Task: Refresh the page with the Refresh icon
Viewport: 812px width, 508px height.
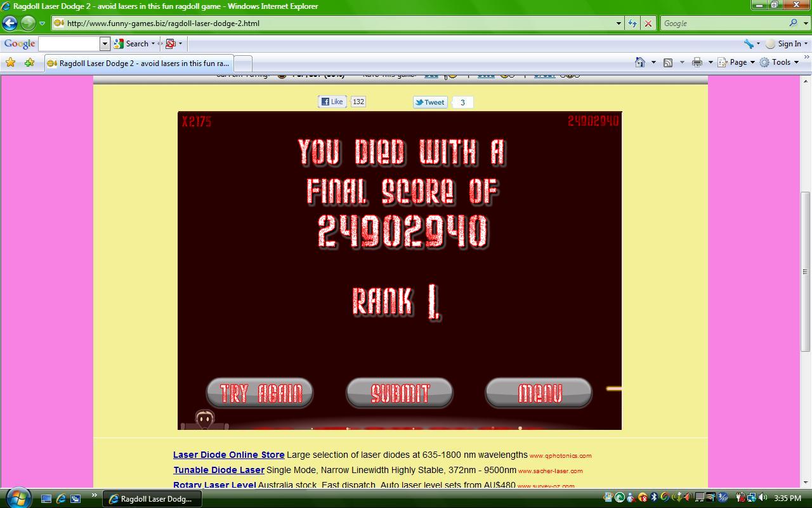Action: click(632, 23)
